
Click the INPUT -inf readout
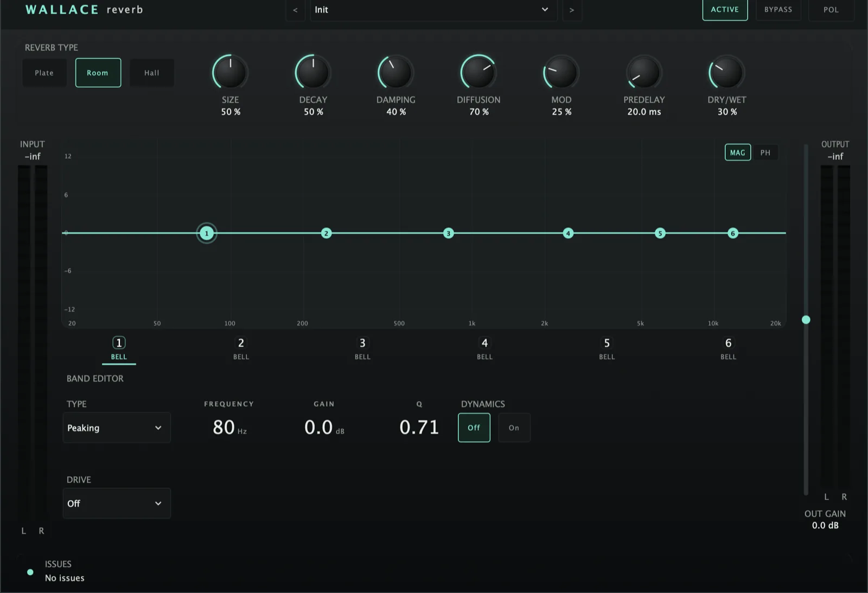point(33,156)
